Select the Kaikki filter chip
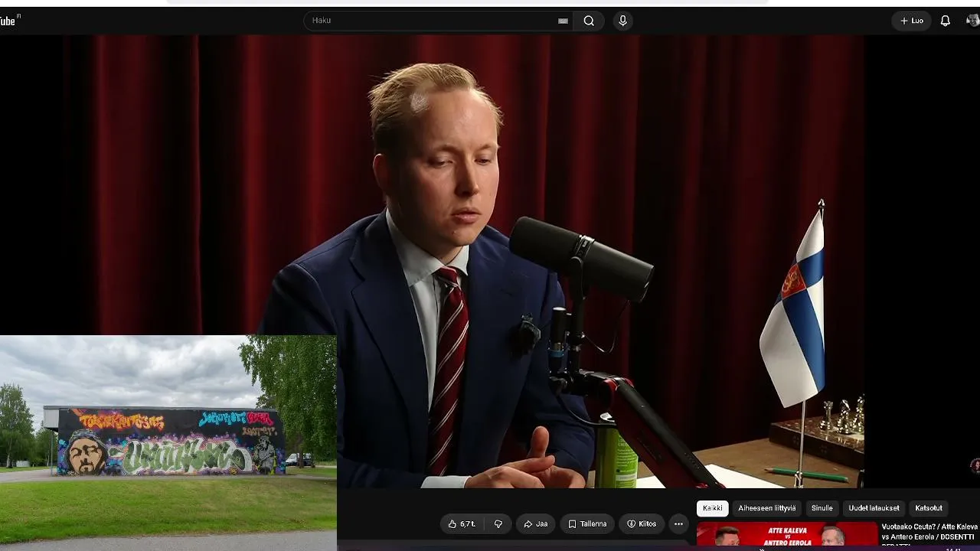 [712, 508]
